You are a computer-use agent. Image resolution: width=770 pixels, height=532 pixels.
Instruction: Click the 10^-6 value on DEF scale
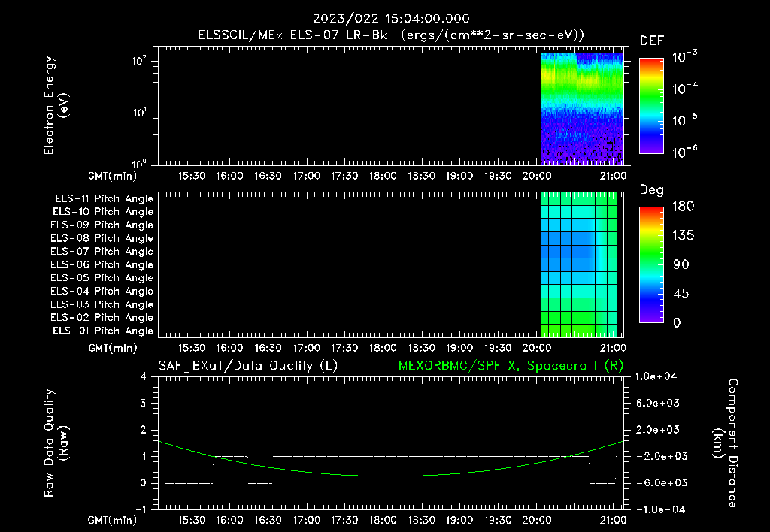[x=684, y=152]
